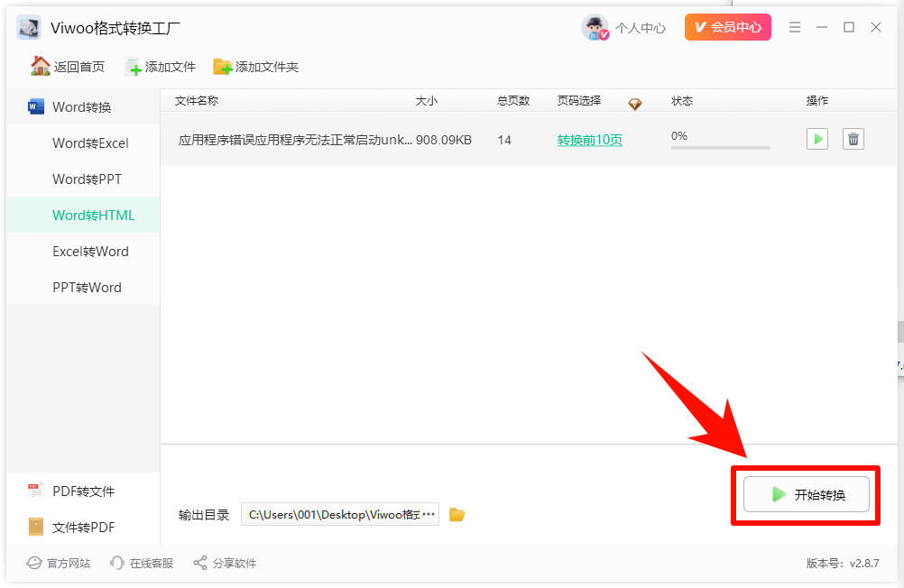Open 会员中心 membership button

tap(727, 27)
